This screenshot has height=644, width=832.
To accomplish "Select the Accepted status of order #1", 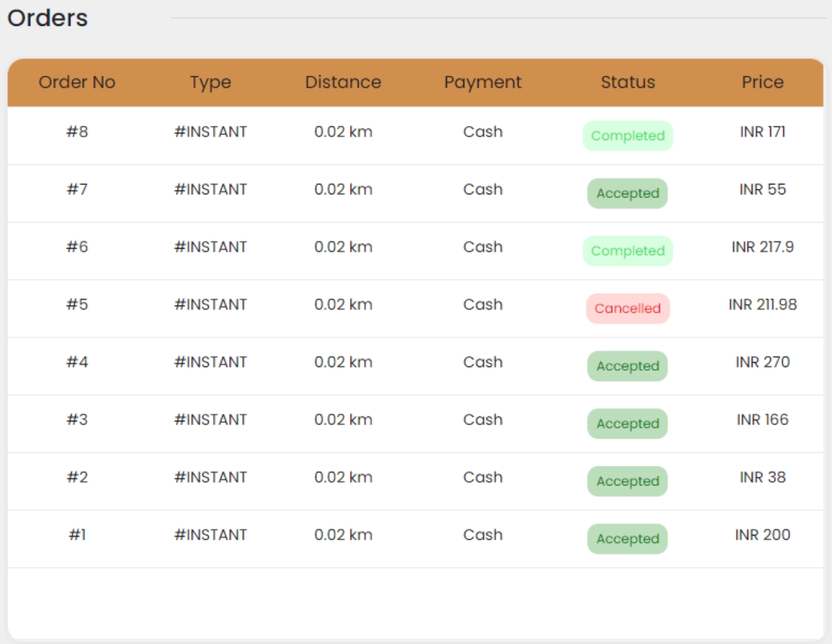I will pyautogui.click(x=628, y=539).
